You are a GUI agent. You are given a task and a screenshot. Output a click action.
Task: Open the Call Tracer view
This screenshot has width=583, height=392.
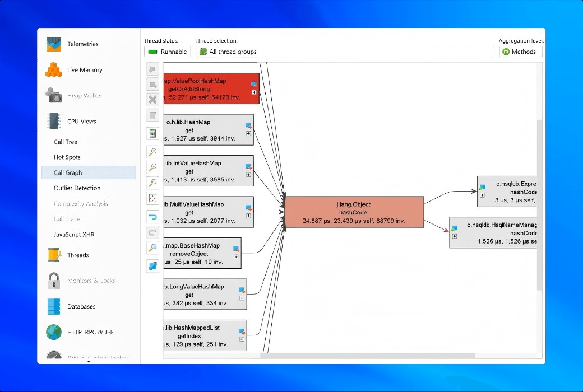click(68, 219)
